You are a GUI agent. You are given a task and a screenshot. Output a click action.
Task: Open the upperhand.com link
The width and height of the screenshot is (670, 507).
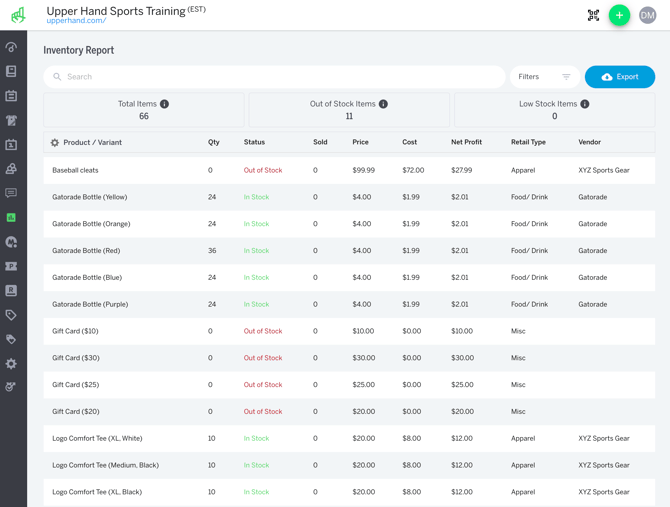tap(76, 21)
